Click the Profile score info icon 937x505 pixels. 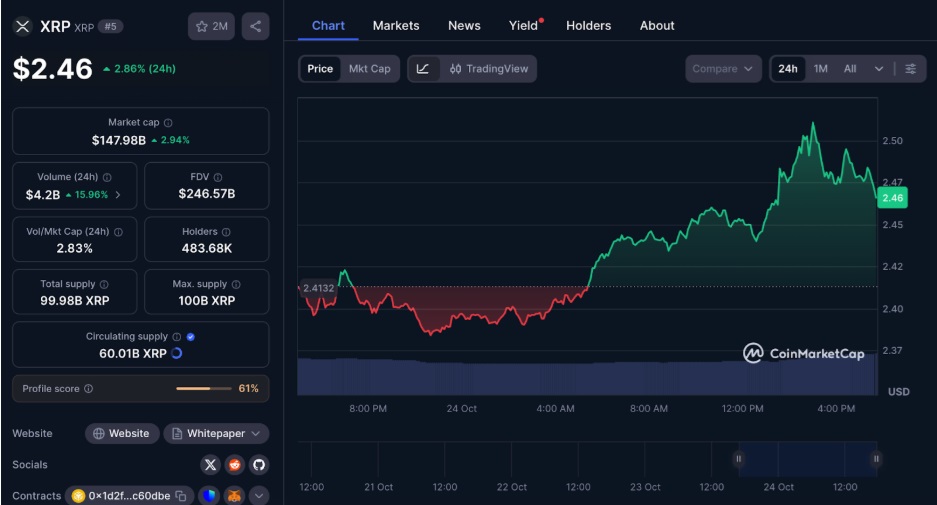pyautogui.click(x=88, y=388)
